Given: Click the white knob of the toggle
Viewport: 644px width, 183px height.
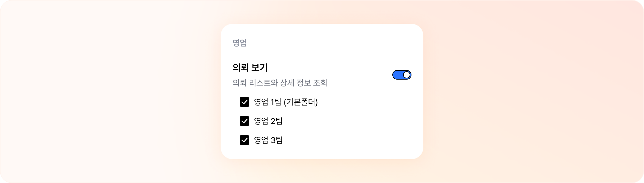Looking at the screenshot, I should click(406, 75).
